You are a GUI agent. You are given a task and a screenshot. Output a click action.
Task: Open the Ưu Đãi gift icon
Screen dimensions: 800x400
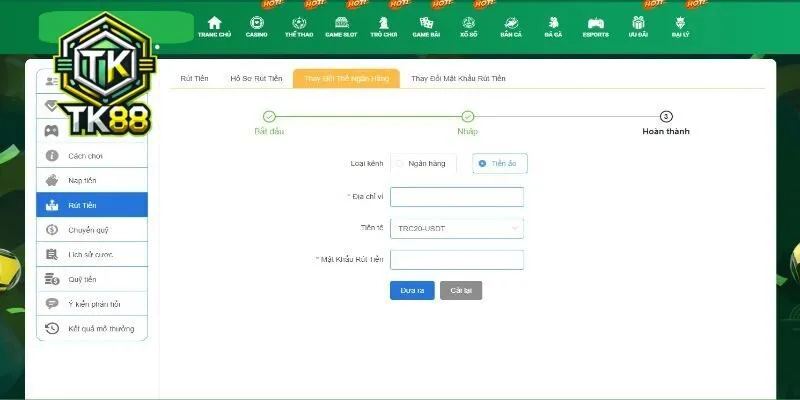[639, 23]
